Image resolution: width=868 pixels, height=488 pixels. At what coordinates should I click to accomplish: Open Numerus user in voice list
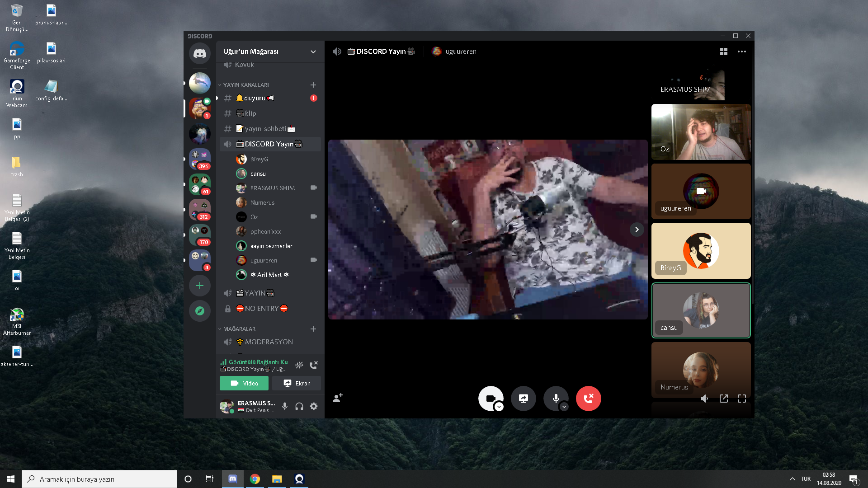point(278,202)
